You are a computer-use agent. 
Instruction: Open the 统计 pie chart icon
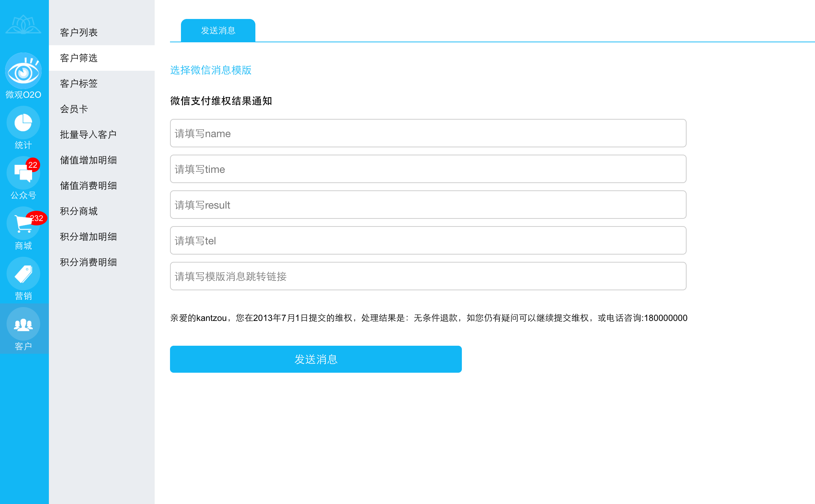pos(23,123)
